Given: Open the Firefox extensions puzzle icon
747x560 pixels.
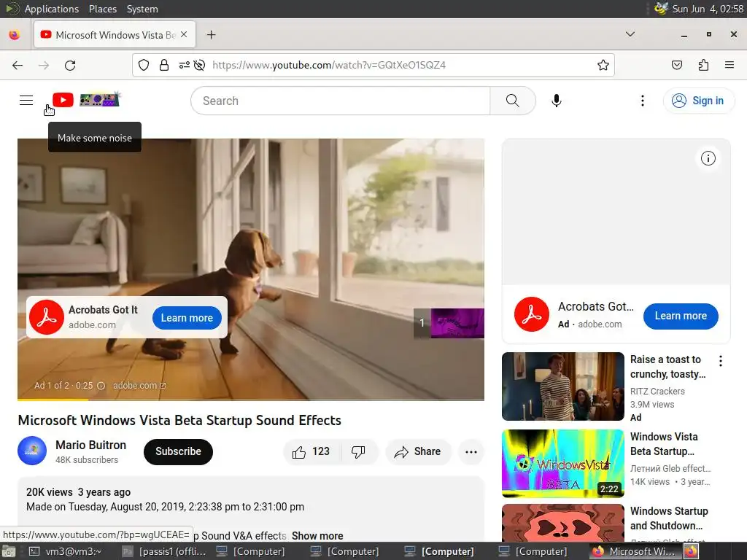Looking at the screenshot, I should pyautogui.click(x=704, y=65).
